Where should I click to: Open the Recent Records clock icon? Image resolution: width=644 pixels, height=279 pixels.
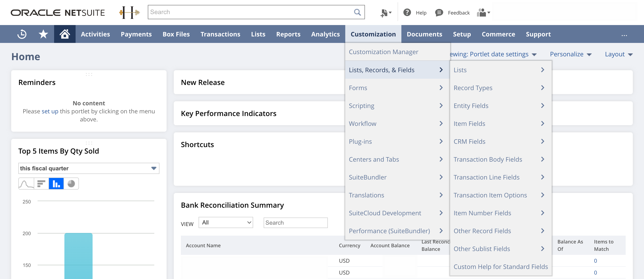coord(22,34)
